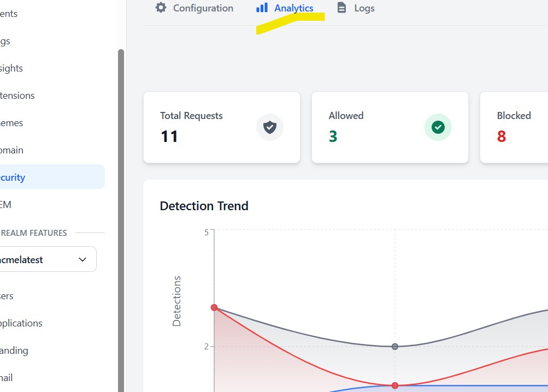The width and height of the screenshot is (548, 392).
Task: Open Security in the sidebar
Action: pos(13,177)
